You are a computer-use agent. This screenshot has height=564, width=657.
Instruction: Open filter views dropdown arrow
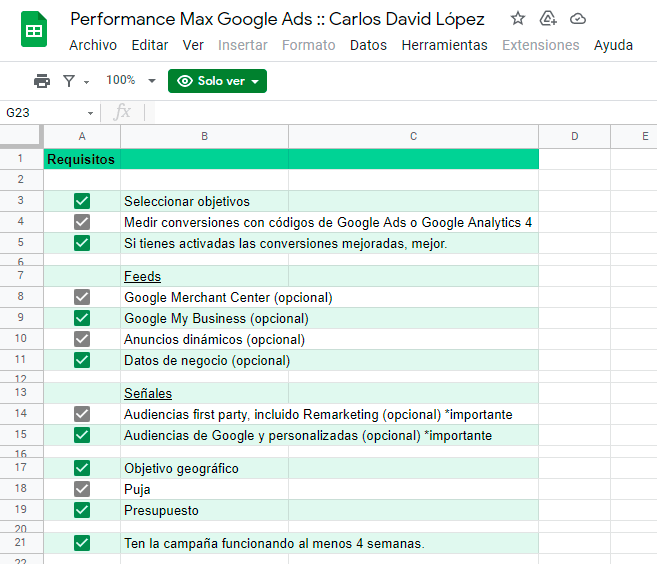[86, 82]
